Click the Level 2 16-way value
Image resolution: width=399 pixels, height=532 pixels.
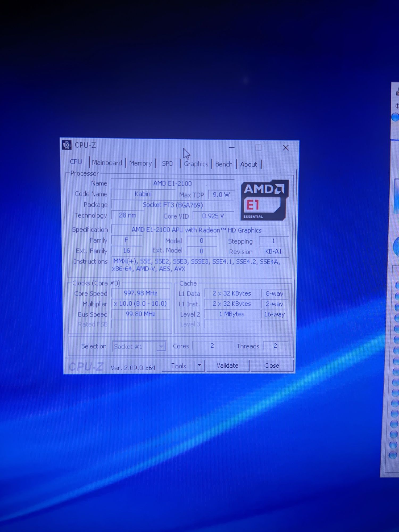pos(275,314)
